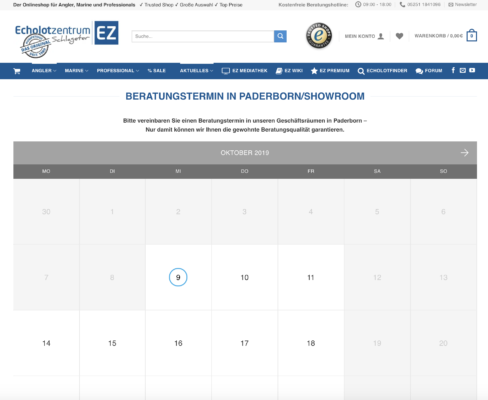
Task: Click the opening hours 09:00 - 18:00
Action: coord(373,5)
